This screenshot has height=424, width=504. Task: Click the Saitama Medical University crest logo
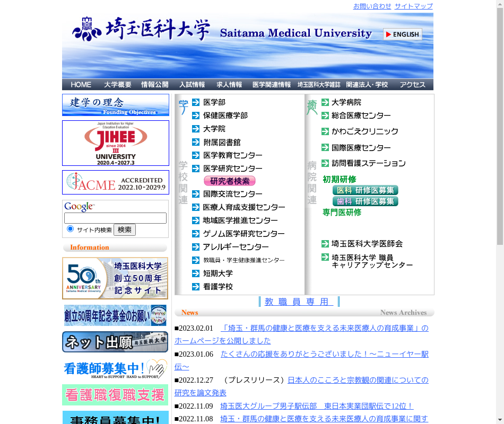click(87, 29)
